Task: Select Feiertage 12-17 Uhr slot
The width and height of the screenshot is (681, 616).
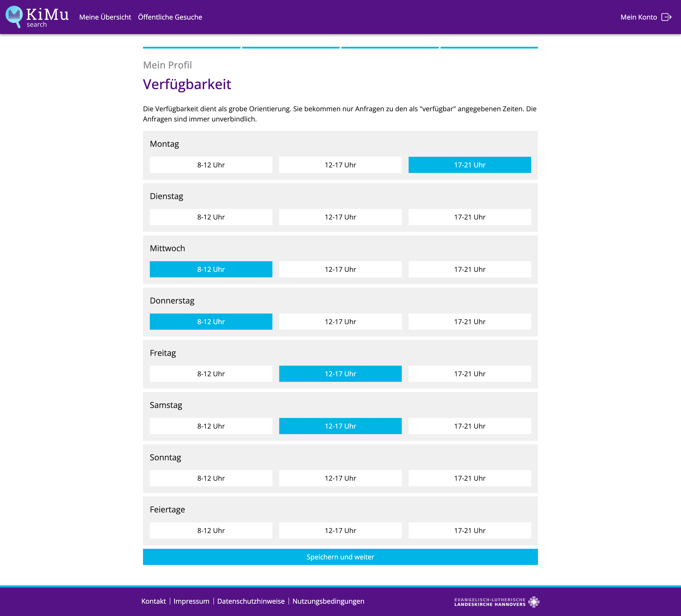Action: pos(340,530)
